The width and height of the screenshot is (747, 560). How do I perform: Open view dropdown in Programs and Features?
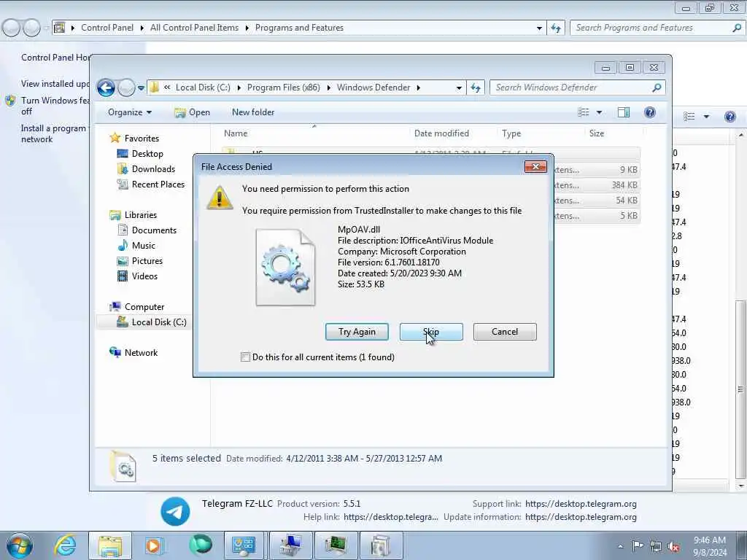click(706, 117)
